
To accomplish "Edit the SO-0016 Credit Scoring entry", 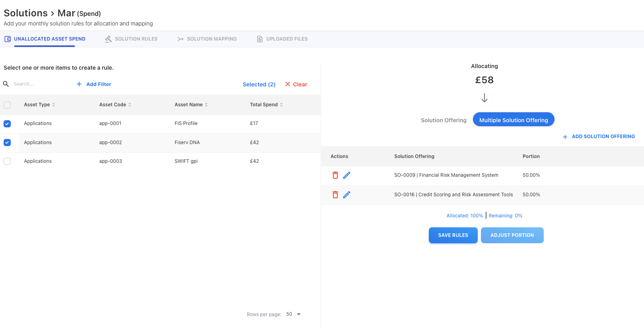I will click(347, 195).
